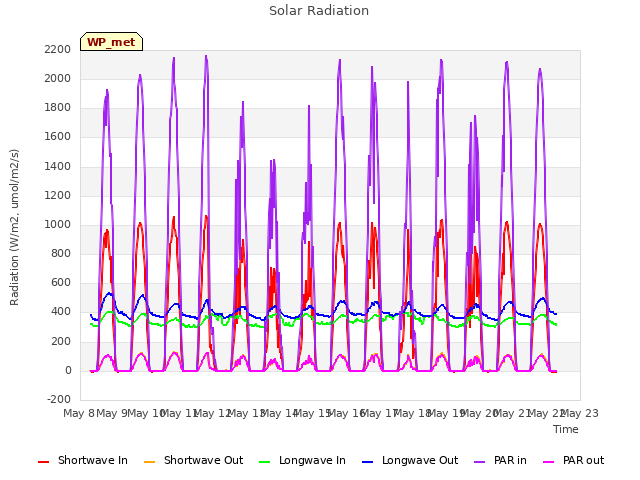Click the red Shortwave In legend swatch
Screen dimensions: 640x480
point(43,462)
